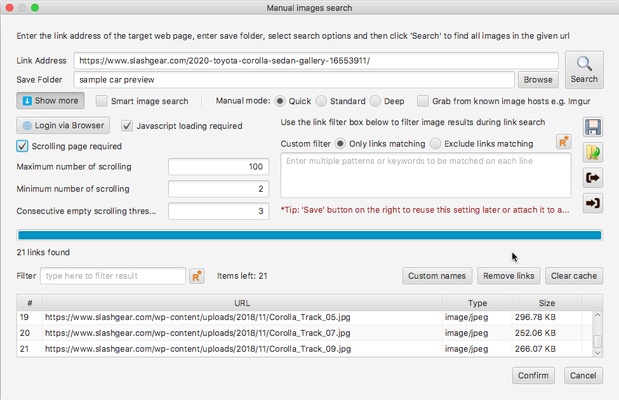Click the blue search progress bar
This screenshot has width=619, height=400.
[310, 235]
